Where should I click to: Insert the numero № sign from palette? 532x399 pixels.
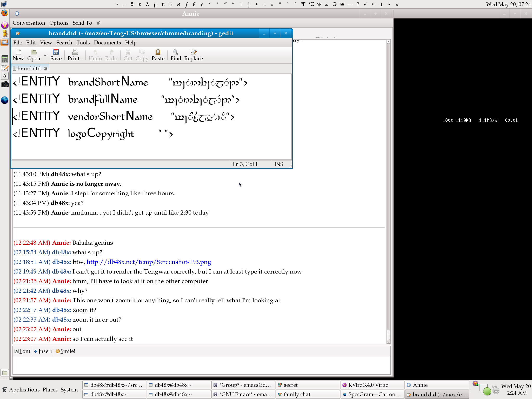pyautogui.click(x=319, y=4)
